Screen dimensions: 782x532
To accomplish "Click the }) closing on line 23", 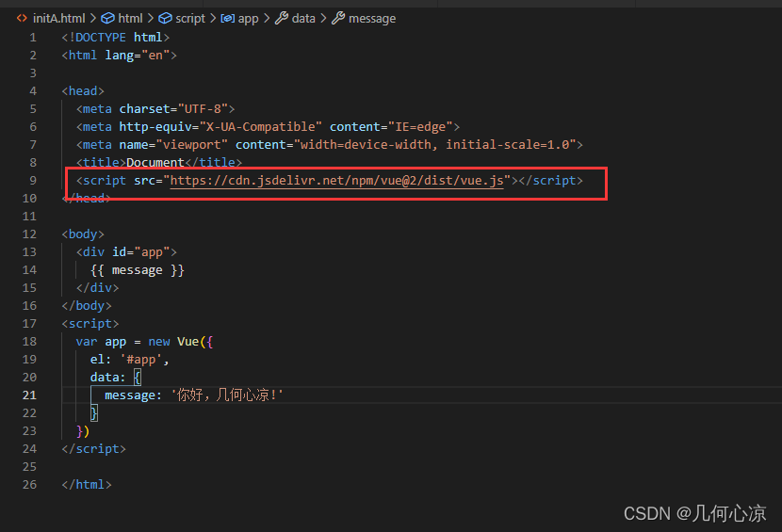I will 83,431.
